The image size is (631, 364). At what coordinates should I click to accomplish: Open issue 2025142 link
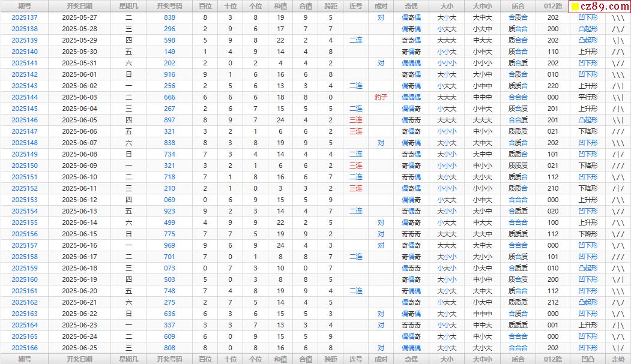pos(25,75)
